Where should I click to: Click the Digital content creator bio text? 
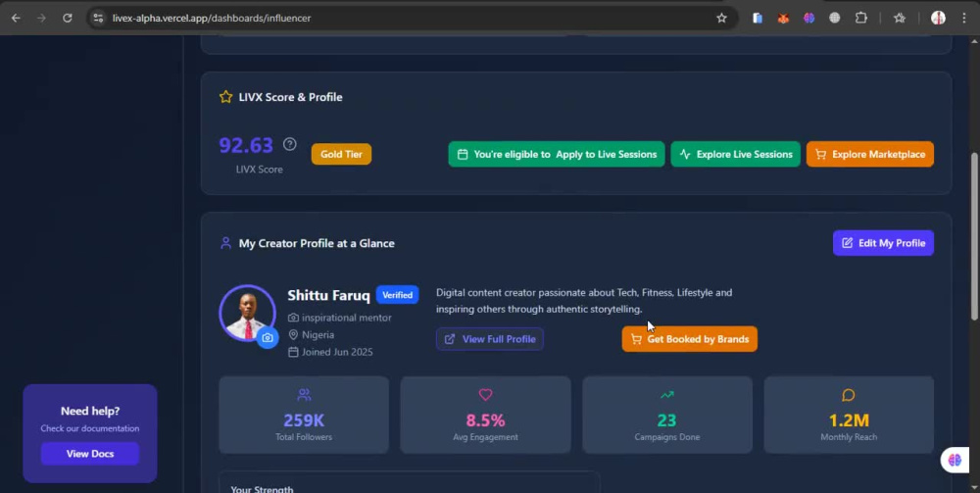click(584, 301)
